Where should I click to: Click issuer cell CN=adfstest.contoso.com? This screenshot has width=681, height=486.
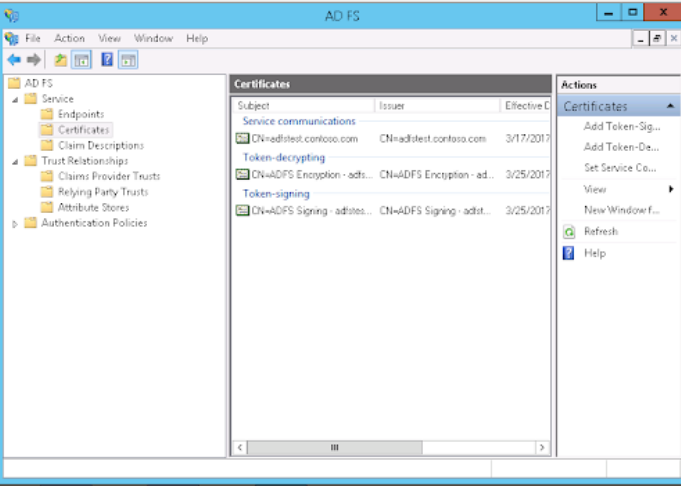click(x=433, y=139)
